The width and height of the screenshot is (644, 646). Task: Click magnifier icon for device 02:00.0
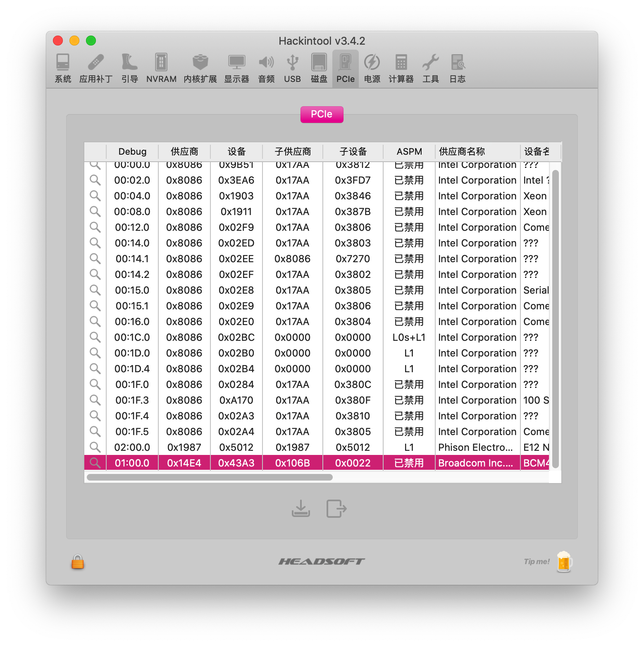[x=95, y=447]
